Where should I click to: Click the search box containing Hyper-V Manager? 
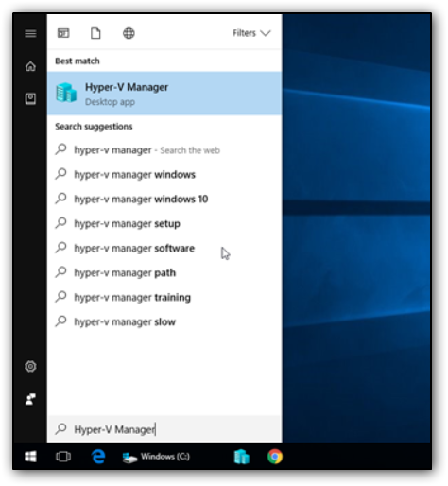tap(164, 429)
